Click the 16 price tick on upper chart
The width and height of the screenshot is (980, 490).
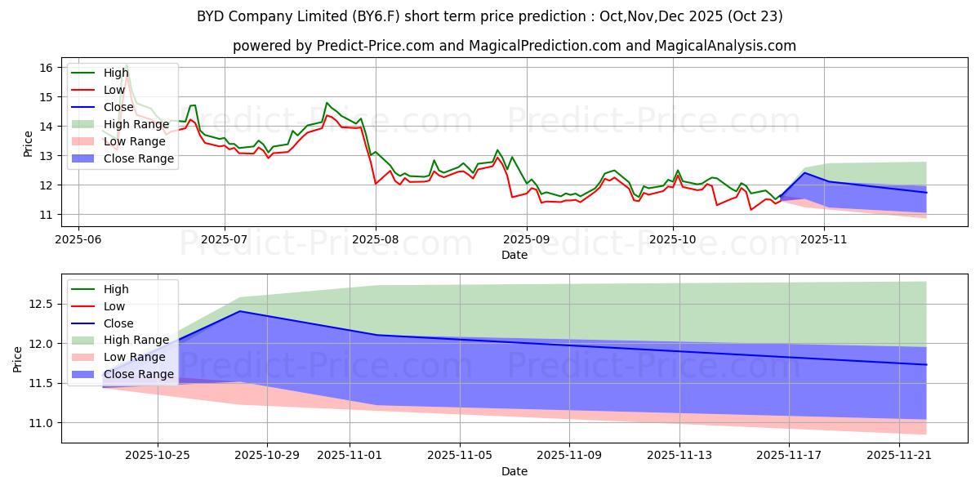tap(46, 68)
